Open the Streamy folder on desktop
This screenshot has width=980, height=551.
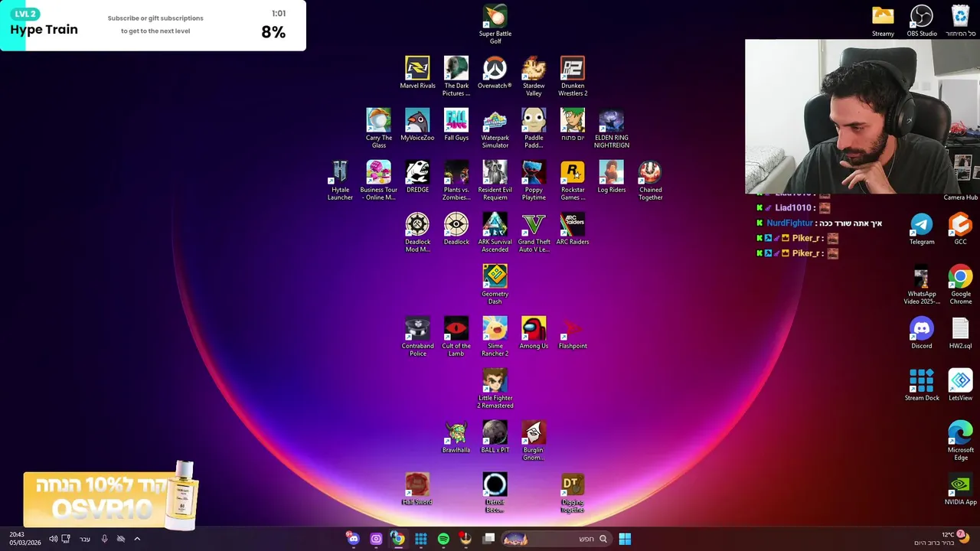click(883, 21)
